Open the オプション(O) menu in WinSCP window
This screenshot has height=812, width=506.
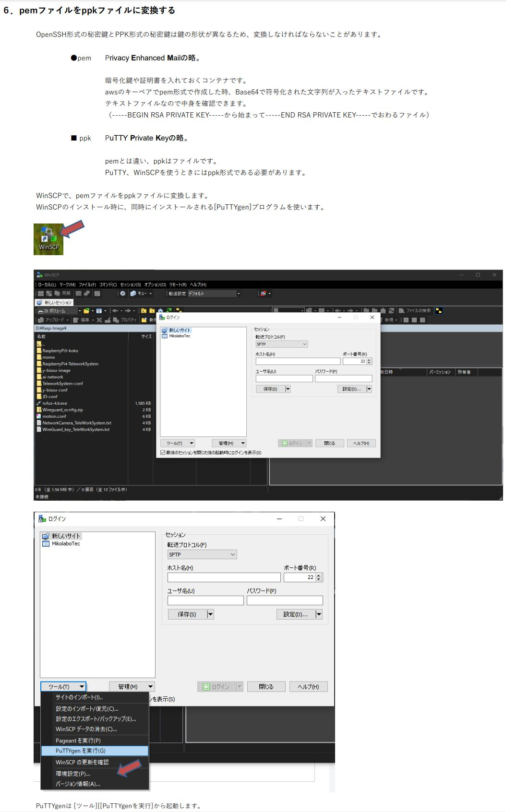pos(155,284)
